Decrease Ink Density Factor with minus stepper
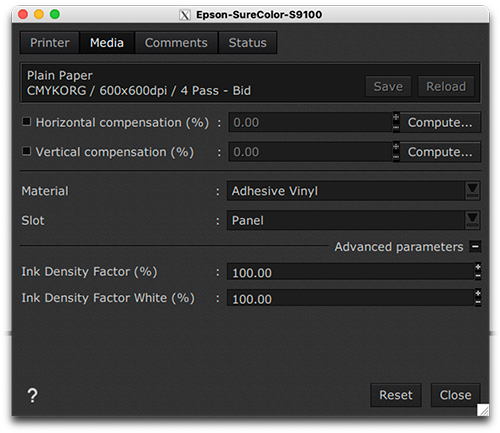 (x=478, y=276)
